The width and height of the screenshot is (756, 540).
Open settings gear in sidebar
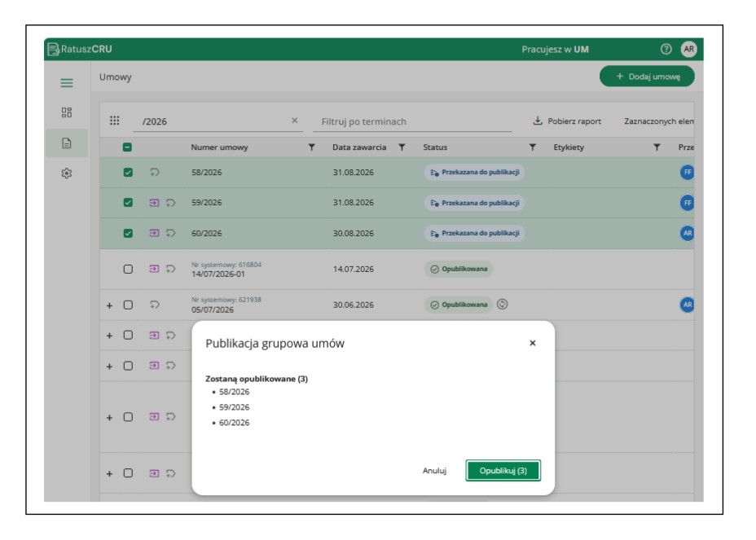[67, 173]
